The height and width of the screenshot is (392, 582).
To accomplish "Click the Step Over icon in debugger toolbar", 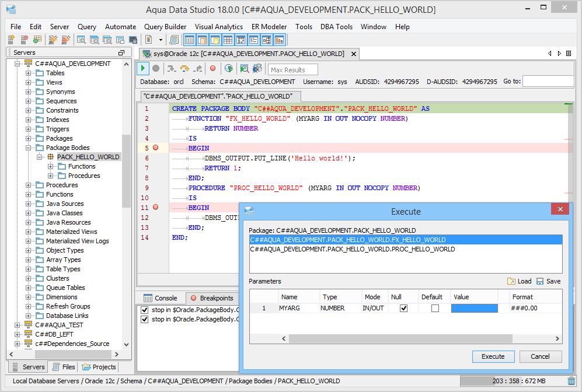I will tap(184, 69).
